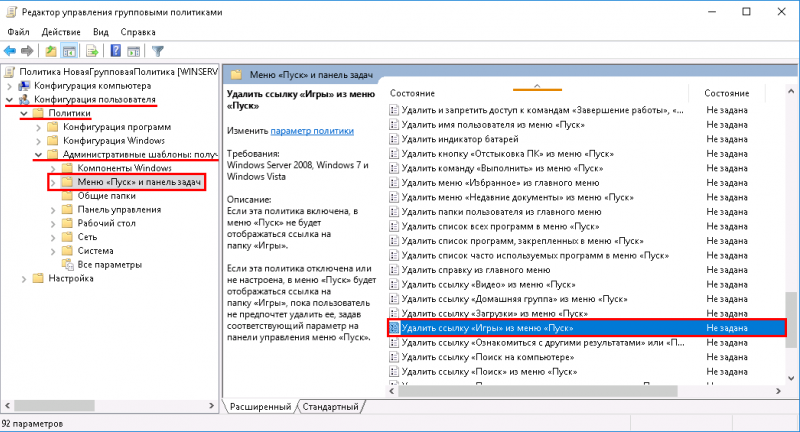This screenshot has width=800, height=432.
Task: Click «Конфигурация пользователя» user icon
Action: [x=24, y=99]
